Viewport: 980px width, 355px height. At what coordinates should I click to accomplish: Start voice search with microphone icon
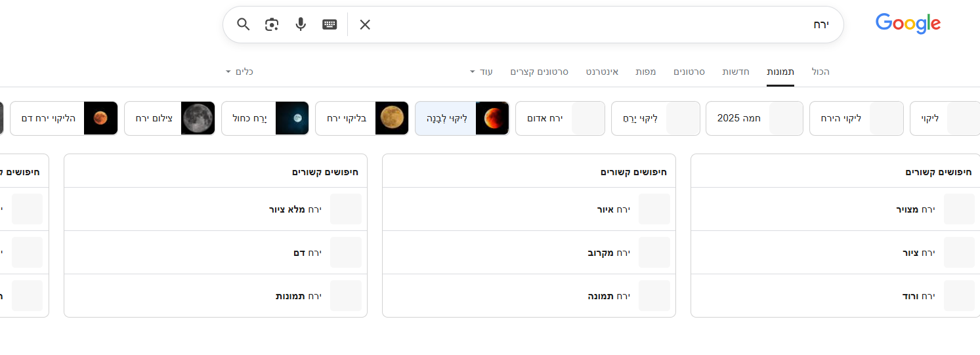[x=301, y=25]
